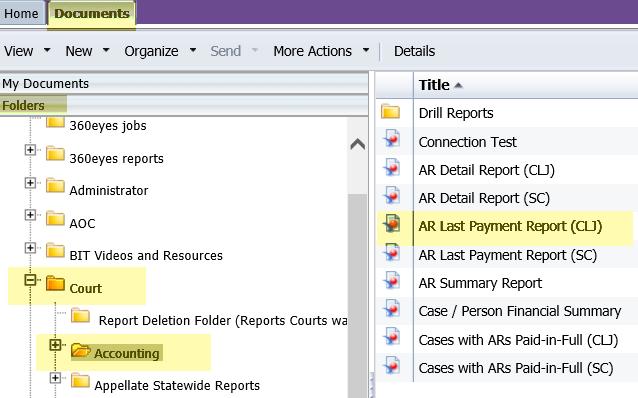Open the New menu
638x398 pixels.
(79, 51)
